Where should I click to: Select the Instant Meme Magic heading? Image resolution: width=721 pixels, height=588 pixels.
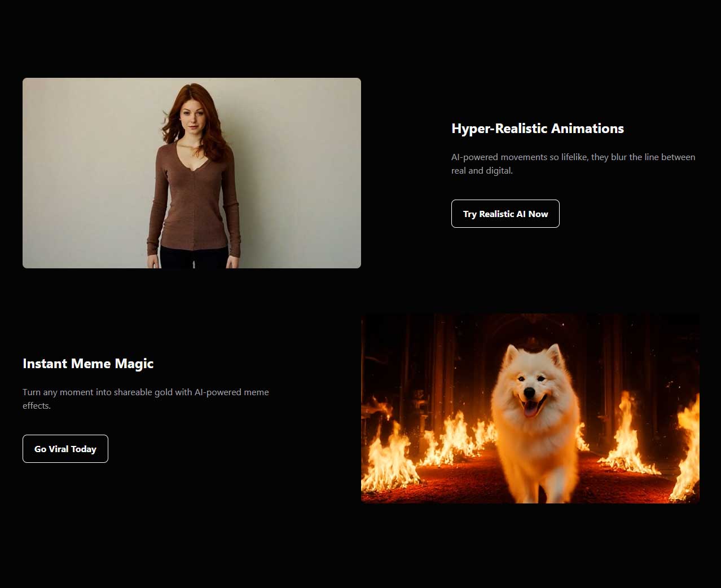click(x=88, y=364)
